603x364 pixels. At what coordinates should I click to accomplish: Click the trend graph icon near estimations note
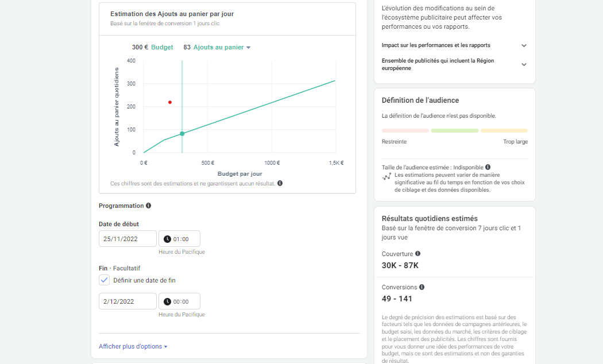[x=386, y=177]
